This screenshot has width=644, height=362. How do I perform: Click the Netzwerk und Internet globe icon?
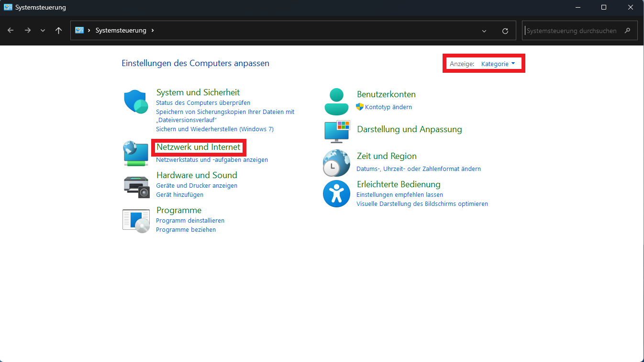click(136, 154)
